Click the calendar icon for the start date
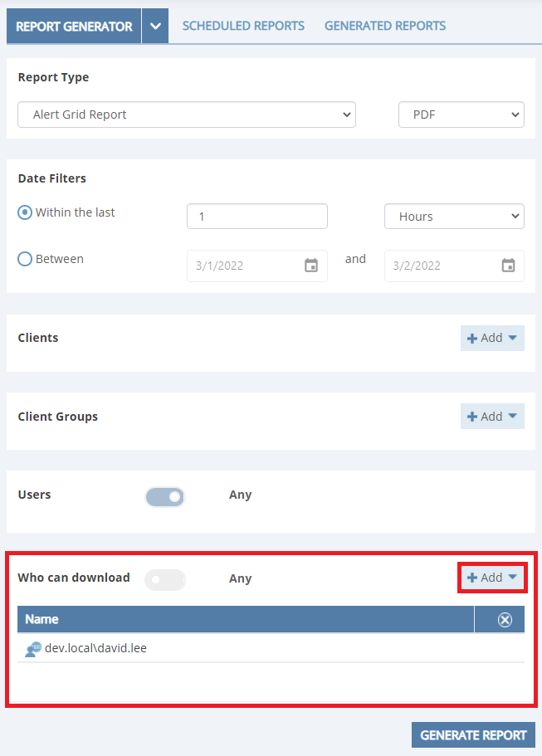The height and width of the screenshot is (756, 542). pyautogui.click(x=311, y=266)
